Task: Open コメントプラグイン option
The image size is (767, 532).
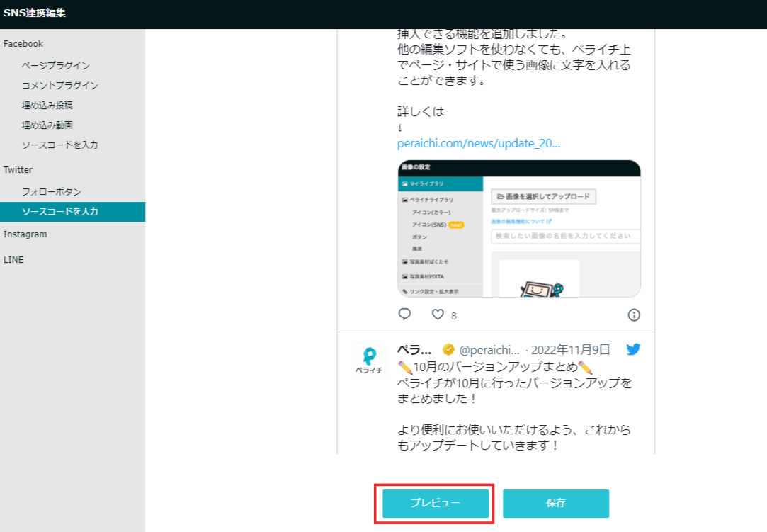Action: [x=59, y=85]
